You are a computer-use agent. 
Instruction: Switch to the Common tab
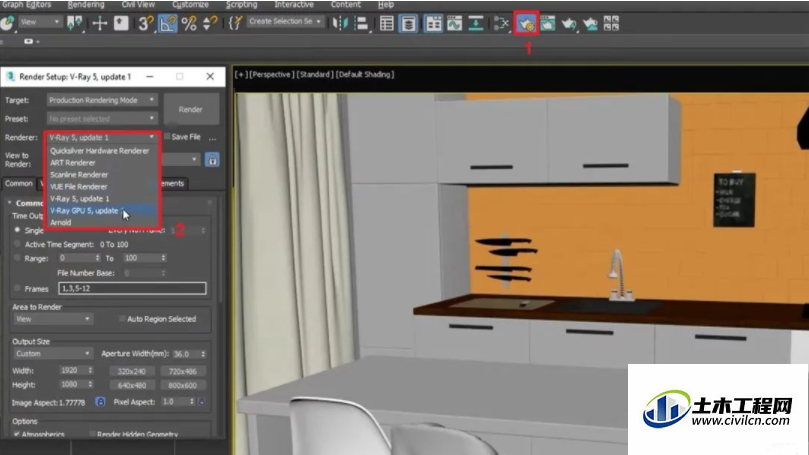(19, 183)
